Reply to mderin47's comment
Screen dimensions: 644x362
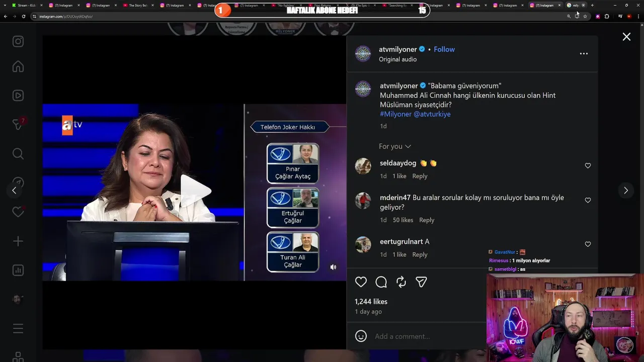click(427, 220)
